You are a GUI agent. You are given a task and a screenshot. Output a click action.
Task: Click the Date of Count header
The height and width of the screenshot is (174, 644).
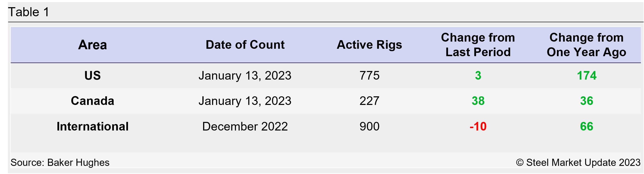point(245,45)
